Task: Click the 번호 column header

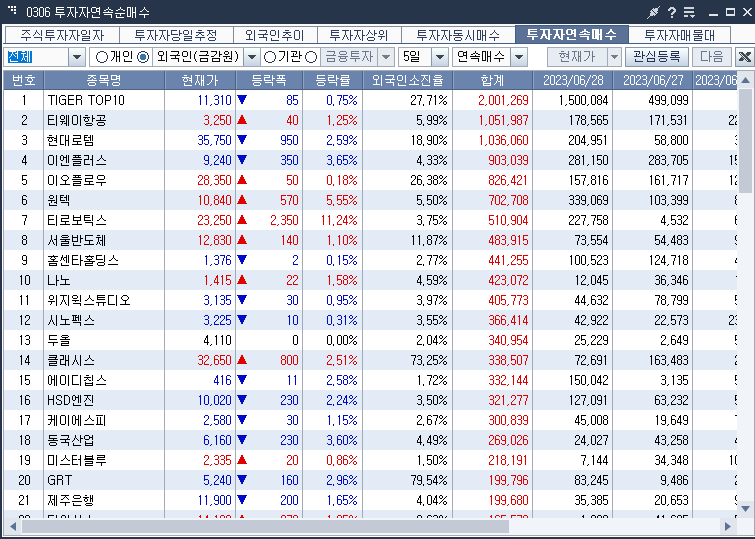Action: (24, 80)
